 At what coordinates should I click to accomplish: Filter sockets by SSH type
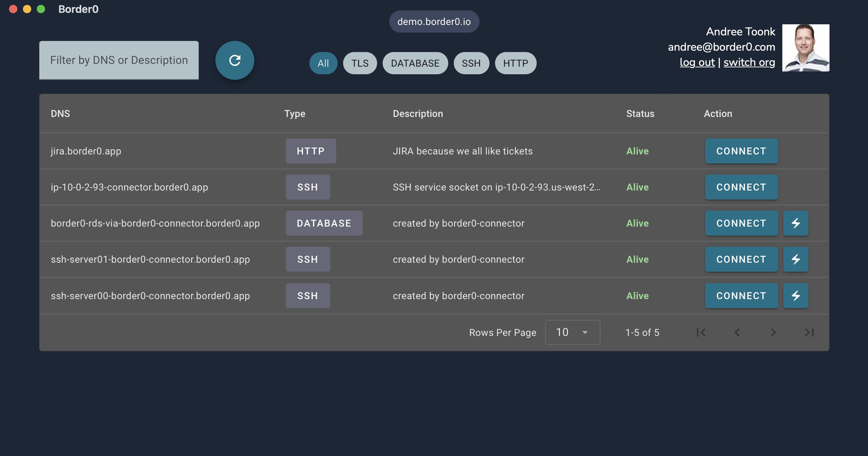tap(471, 63)
